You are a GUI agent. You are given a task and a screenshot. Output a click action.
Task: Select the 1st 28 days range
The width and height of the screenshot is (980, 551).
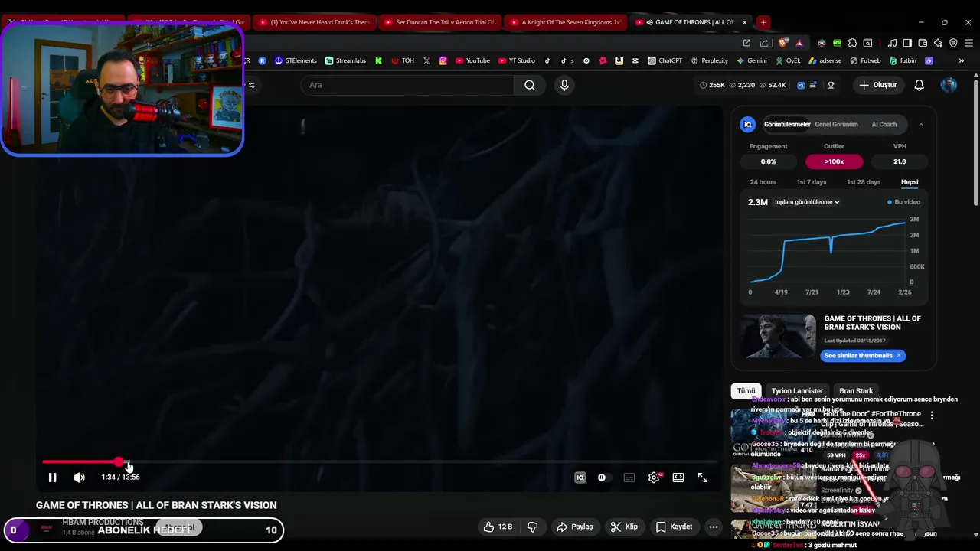864,182
